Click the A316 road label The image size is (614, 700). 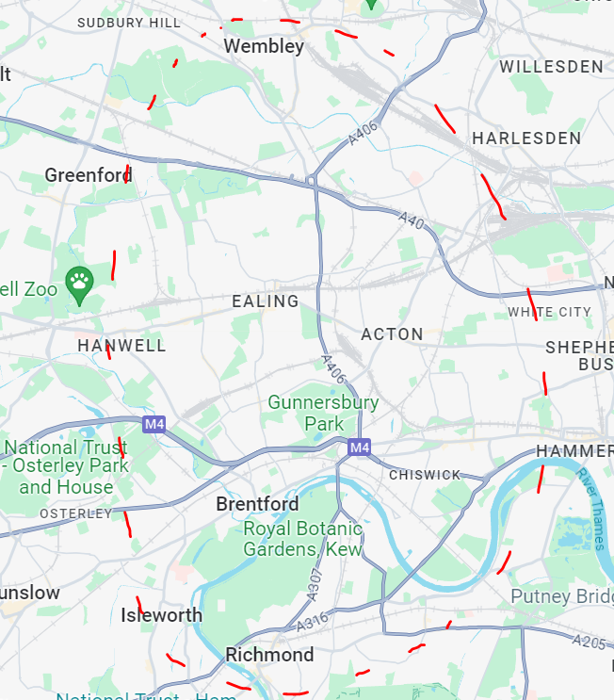tap(313, 622)
